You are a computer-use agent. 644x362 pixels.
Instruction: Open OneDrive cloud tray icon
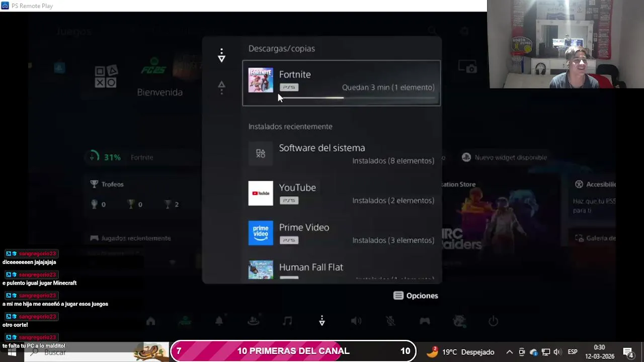tap(534, 352)
